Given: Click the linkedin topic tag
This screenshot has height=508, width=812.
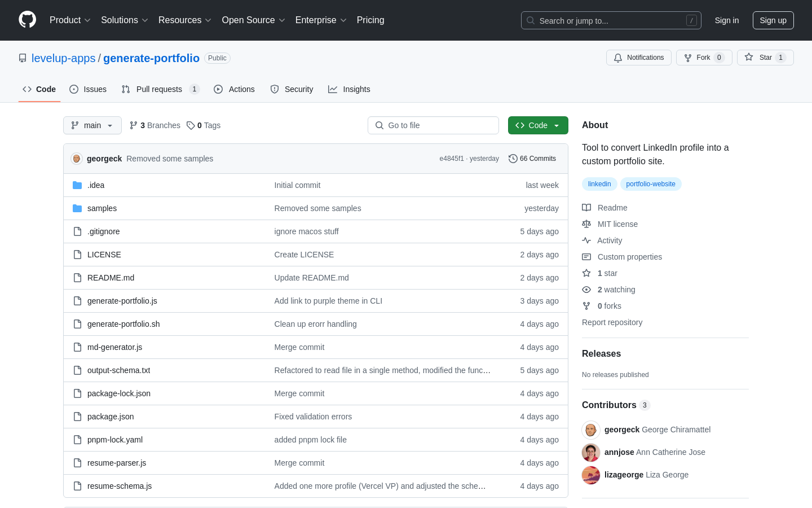Looking at the screenshot, I should click(x=599, y=184).
